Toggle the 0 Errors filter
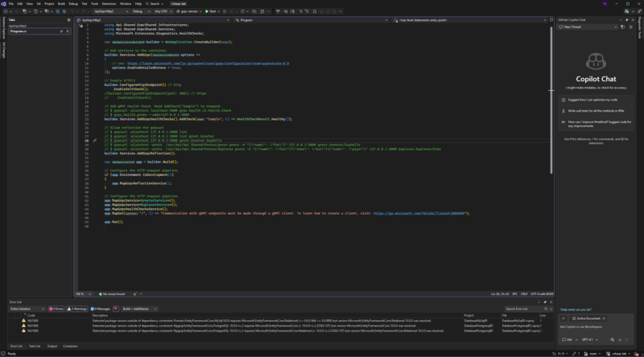 click(x=56, y=309)
